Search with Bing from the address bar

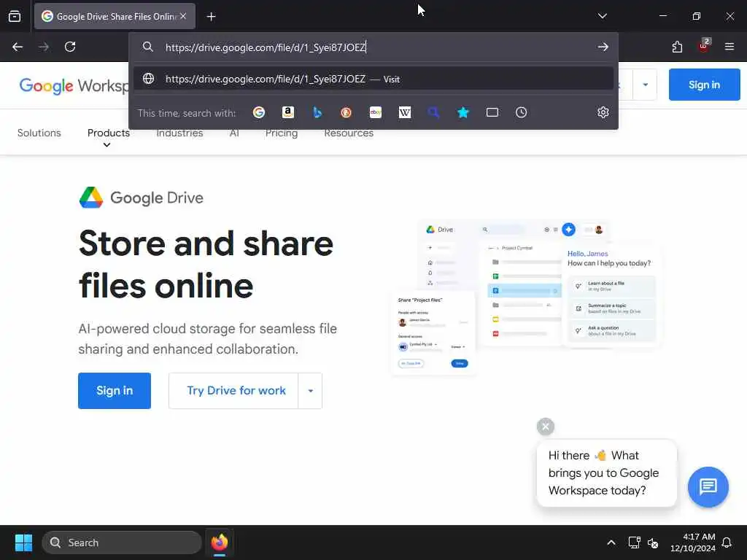[x=317, y=112]
